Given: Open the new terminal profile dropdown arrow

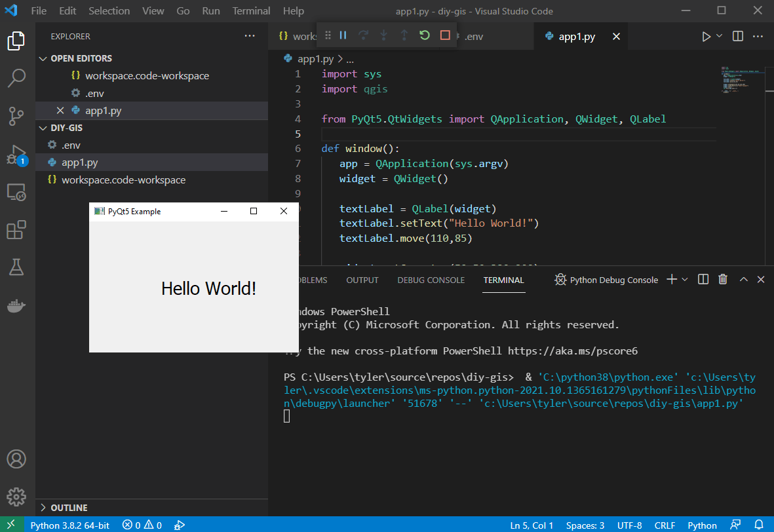Looking at the screenshot, I should click(x=684, y=279).
